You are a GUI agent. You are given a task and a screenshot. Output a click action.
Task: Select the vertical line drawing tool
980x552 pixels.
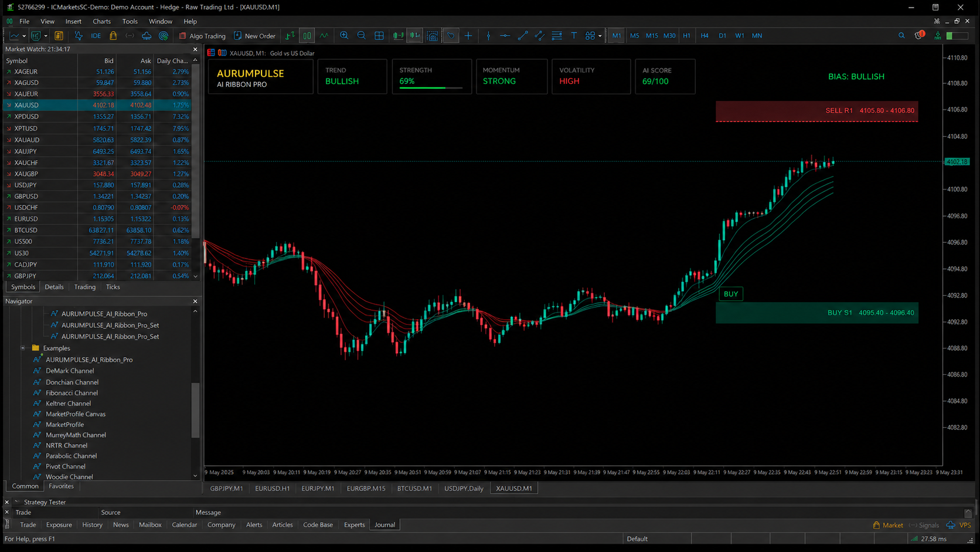point(488,36)
